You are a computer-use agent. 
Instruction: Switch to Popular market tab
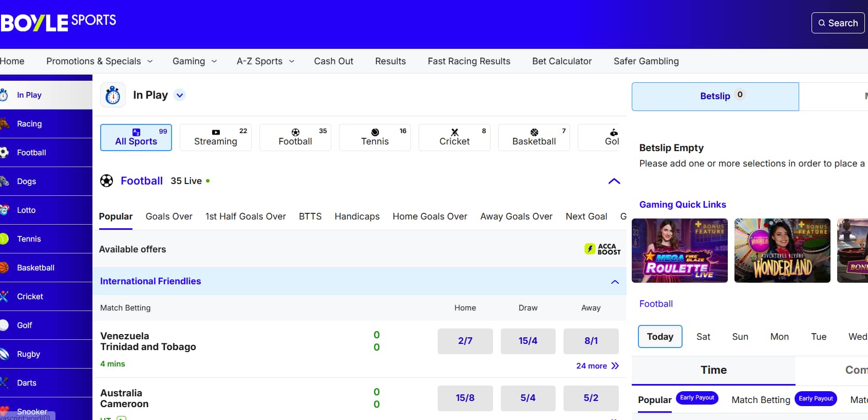(116, 216)
